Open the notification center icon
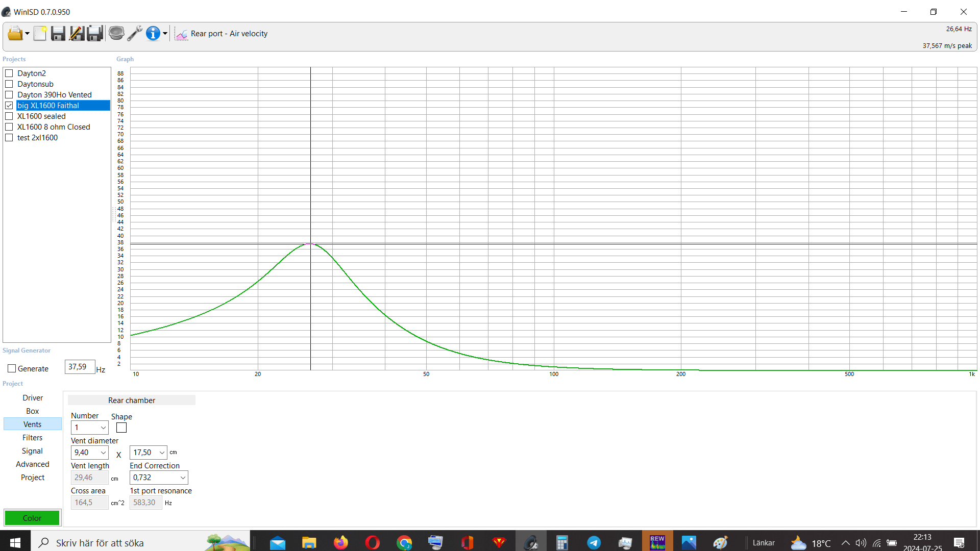Screen dimensions: 980x551 (x=959, y=543)
